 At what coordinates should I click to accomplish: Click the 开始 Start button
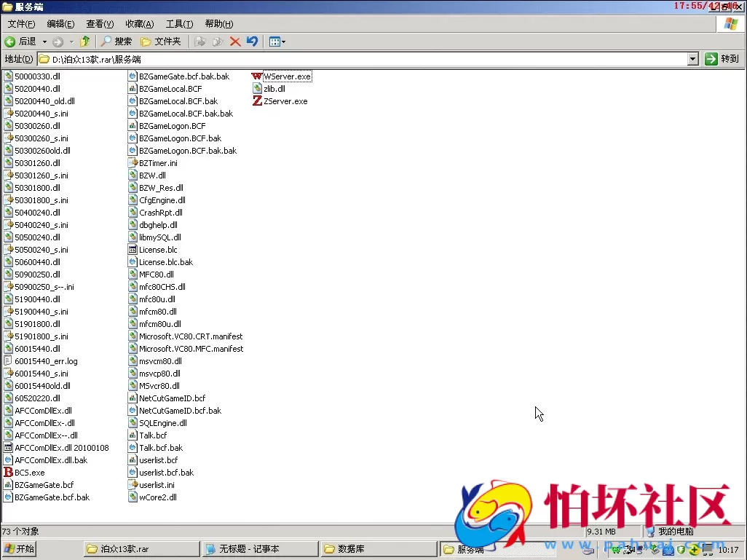point(20,549)
